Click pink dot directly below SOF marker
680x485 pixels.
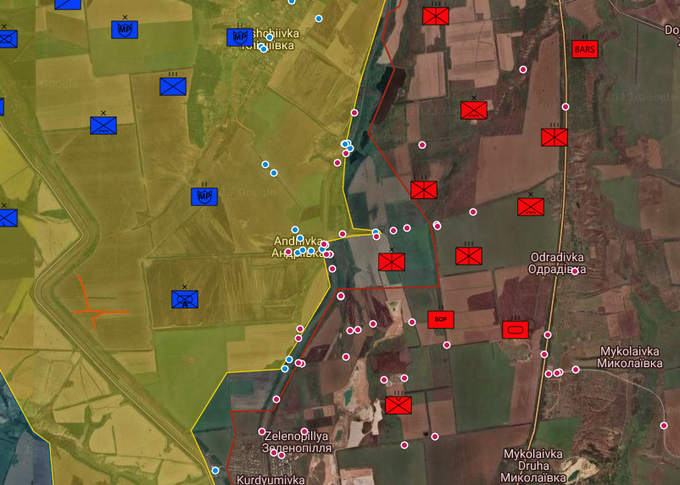click(x=447, y=345)
